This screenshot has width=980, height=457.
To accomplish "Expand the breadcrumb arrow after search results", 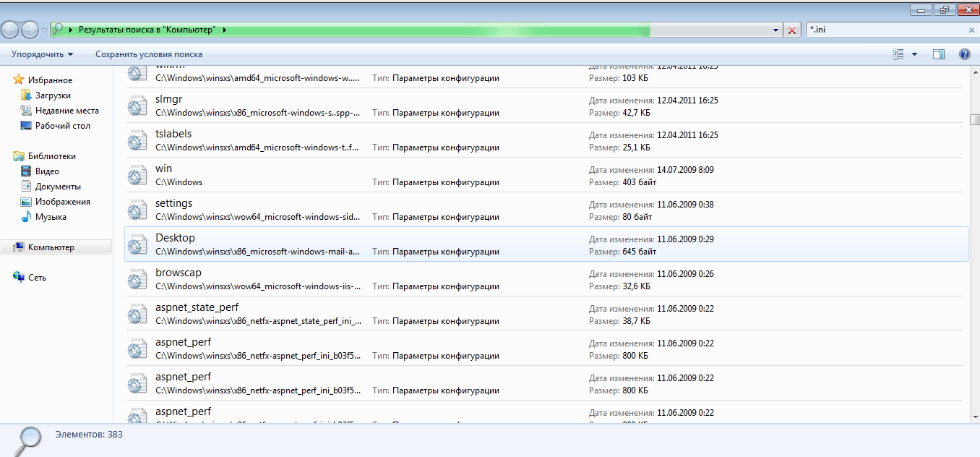I will (x=225, y=30).
